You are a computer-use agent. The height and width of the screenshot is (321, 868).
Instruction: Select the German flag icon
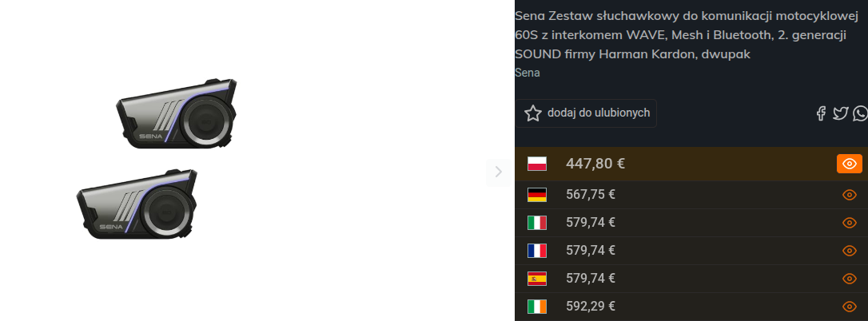[537, 195]
